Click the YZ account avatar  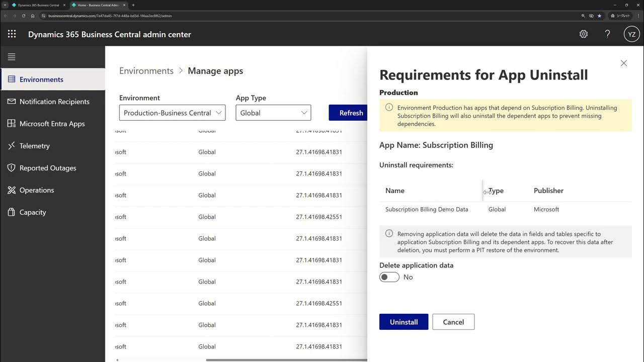point(631,34)
